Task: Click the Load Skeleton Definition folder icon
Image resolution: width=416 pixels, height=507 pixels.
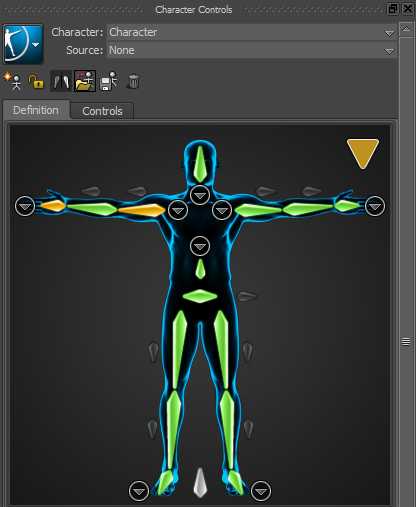Action: [x=85, y=81]
